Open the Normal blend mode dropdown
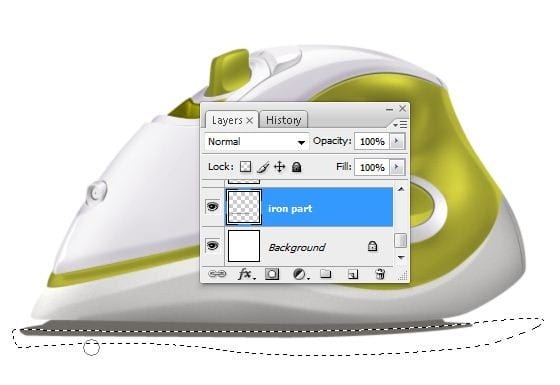The height and width of the screenshot is (385, 560). [x=256, y=142]
